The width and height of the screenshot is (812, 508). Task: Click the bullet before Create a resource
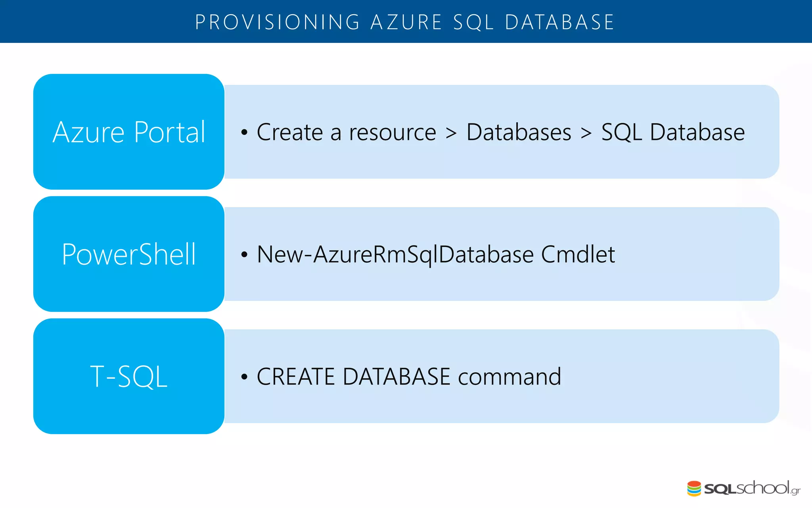244,132
